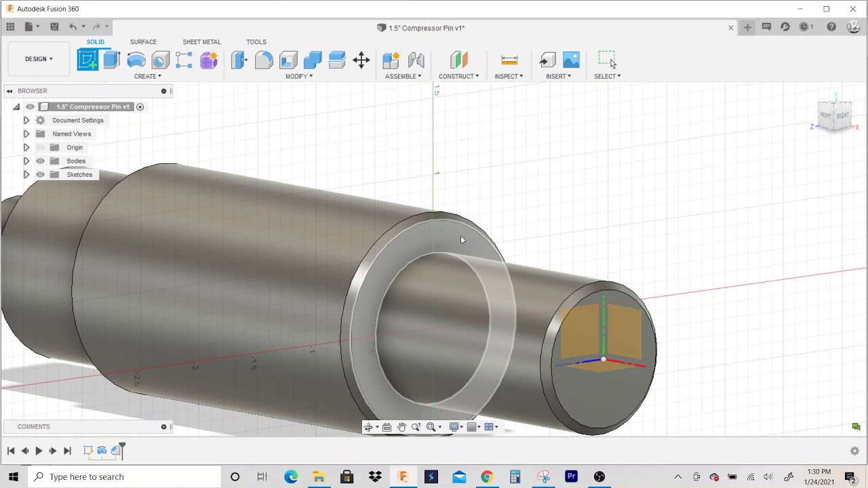Click the ViewCube in the viewport corner
Screen dimensions: 868x488
pos(835,116)
